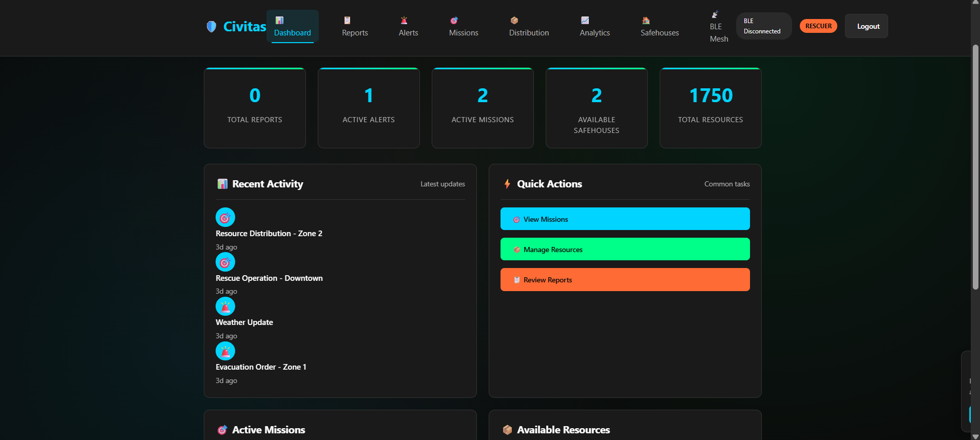This screenshot has height=440, width=980.
Task: Click the Distribution box icon in navbar
Action: coord(514,21)
